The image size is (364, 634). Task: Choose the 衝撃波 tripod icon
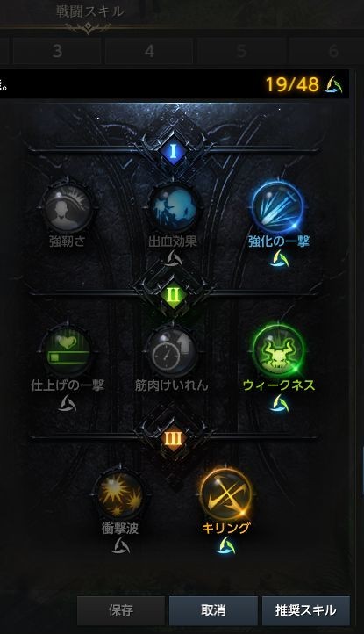pos(120,496)
